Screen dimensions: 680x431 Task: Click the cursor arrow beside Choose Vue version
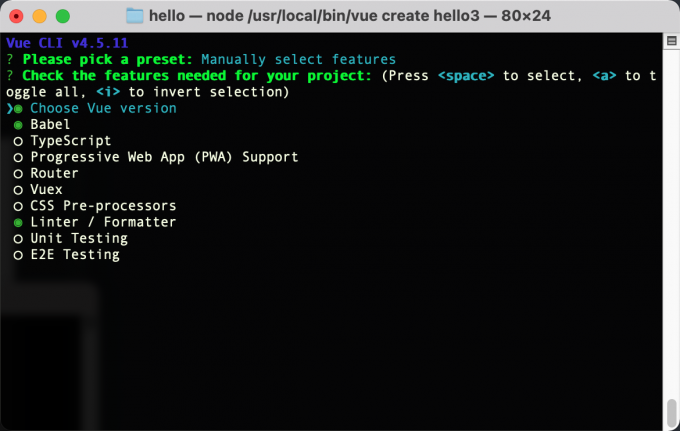(10, 108)
